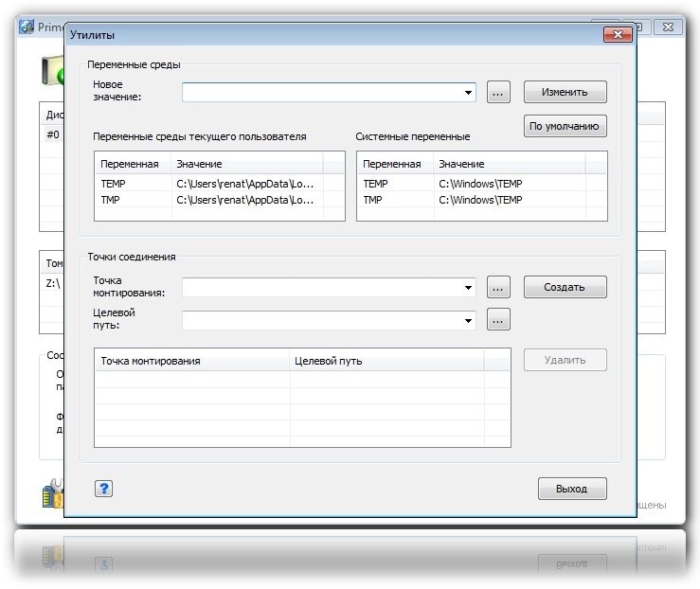The image size is (700, 589).
Task: Click browse button next to Целевой путь field
Action: coord(499,320)
